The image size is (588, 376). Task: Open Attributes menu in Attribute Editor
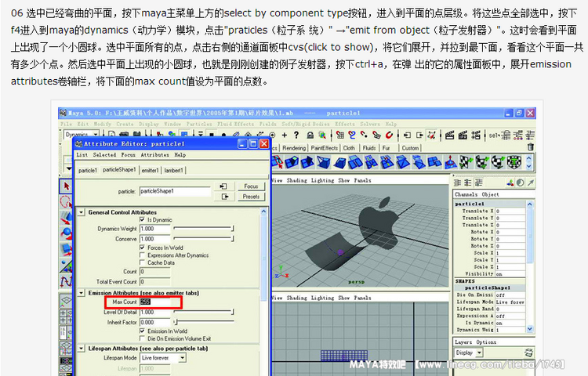point(155,154)
